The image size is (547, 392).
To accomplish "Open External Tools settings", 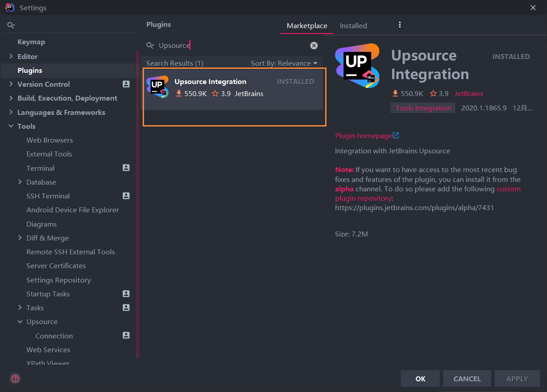I will [49, 154].
